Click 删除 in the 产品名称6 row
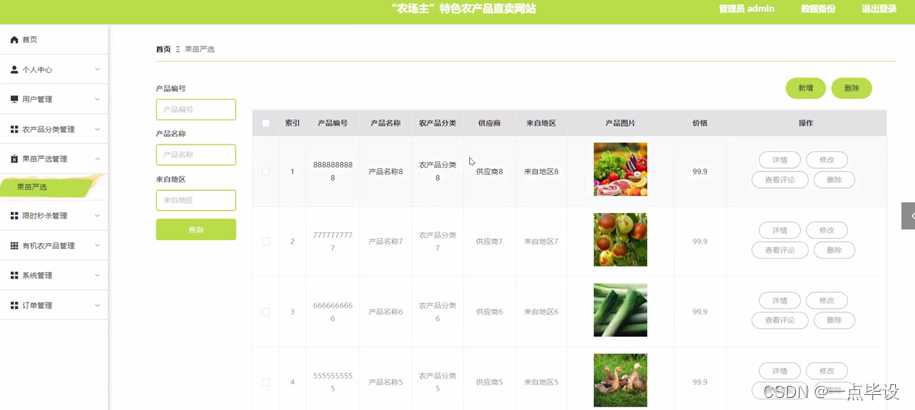The image size is (915, 410). 834,320
